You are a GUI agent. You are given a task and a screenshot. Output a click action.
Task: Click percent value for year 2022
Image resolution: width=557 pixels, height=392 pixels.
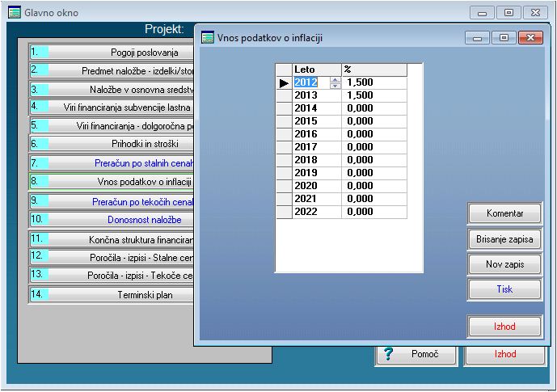tap(373, 212)
